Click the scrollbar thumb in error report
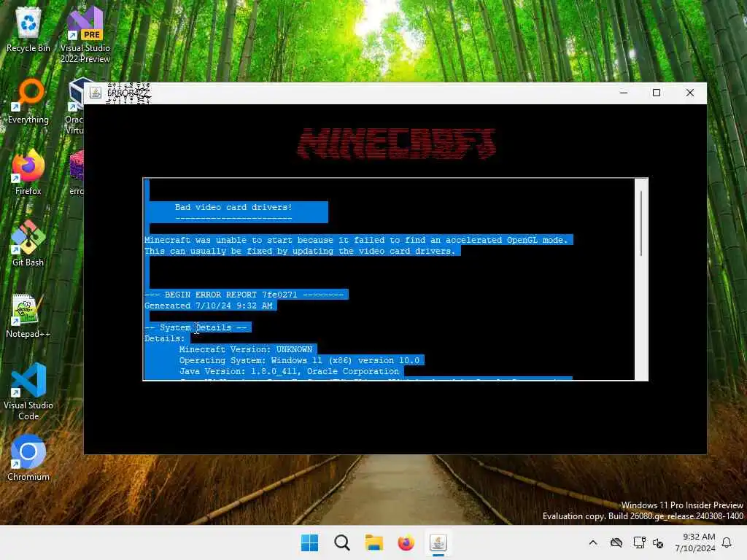Screen dimensions: 747x560 click(x=641, y=223)
